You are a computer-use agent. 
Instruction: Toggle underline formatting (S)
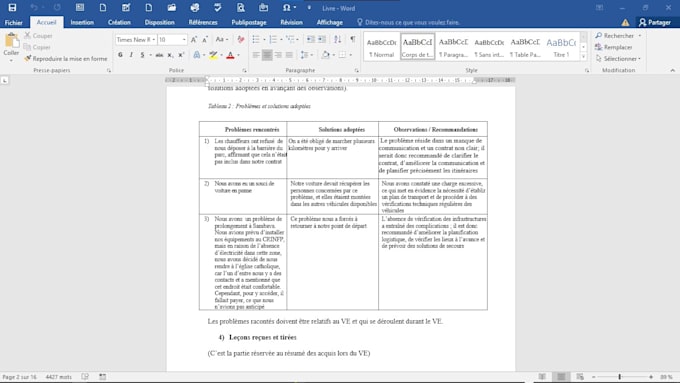click(142, 55)
